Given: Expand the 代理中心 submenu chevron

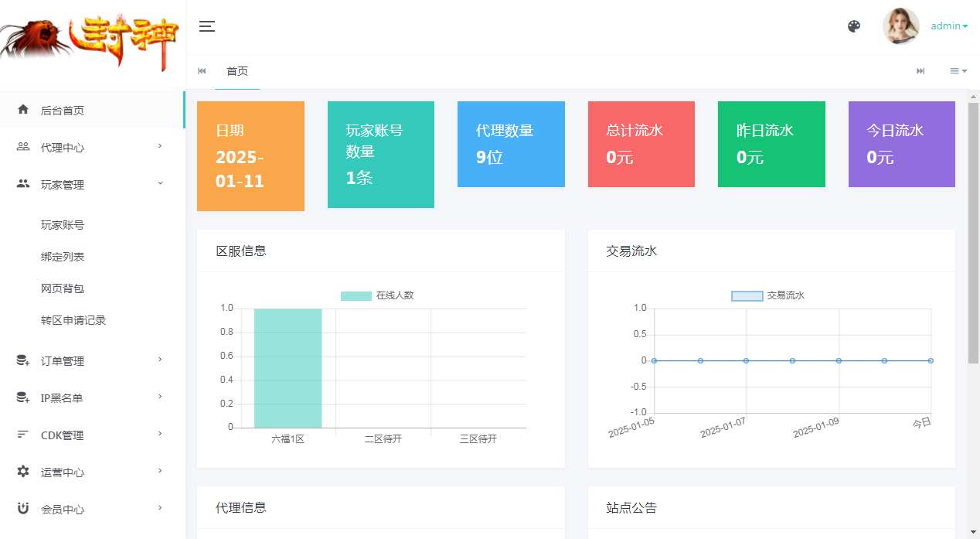Looking at the screenshot, I should coord(160,147).
